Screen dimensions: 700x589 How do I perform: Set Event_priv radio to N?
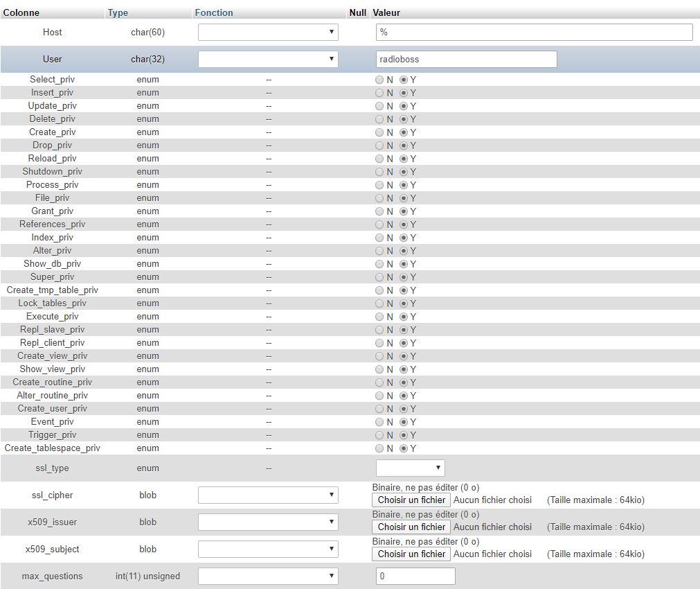tap(379, 422)
